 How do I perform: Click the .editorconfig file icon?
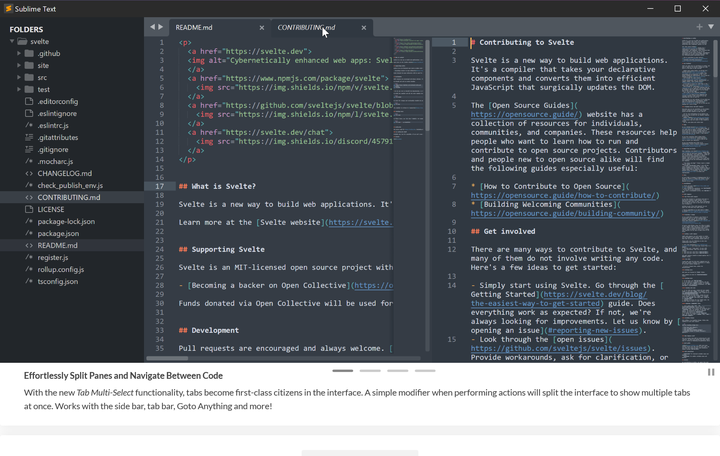coord(29,101)
